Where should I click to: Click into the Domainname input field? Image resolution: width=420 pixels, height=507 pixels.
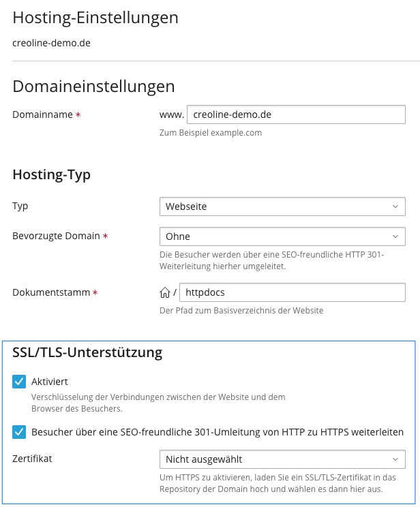(x=296, y=114)
